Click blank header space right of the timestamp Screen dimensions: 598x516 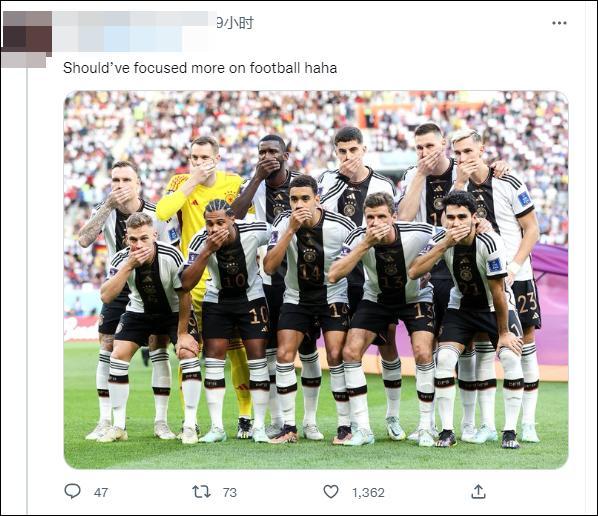point(400,23)
